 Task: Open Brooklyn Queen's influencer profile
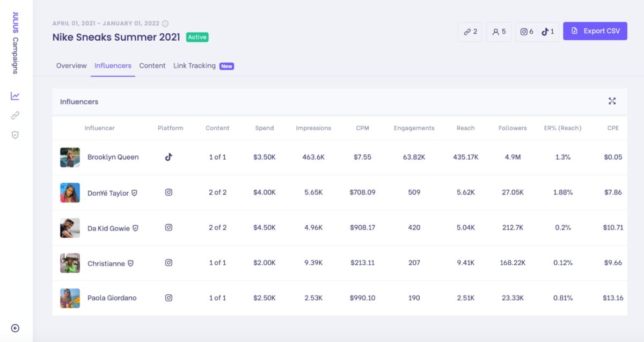point(114,157)
